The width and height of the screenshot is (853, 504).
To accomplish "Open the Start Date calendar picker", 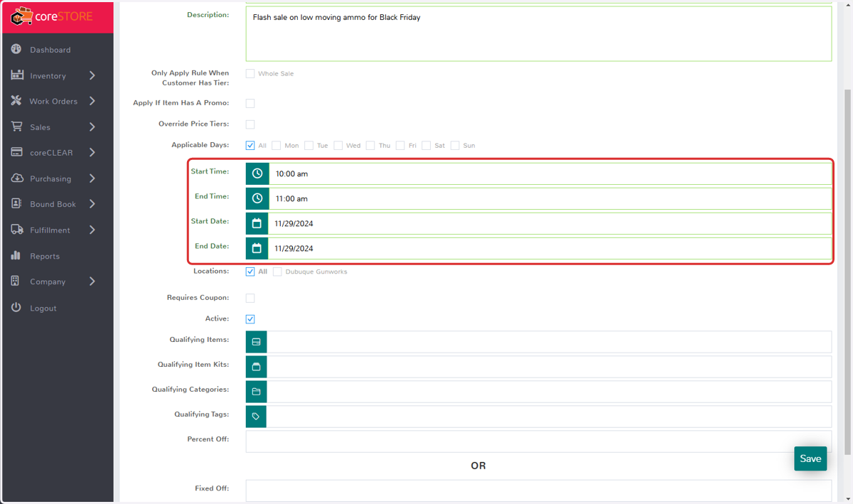I will point(257,223).
